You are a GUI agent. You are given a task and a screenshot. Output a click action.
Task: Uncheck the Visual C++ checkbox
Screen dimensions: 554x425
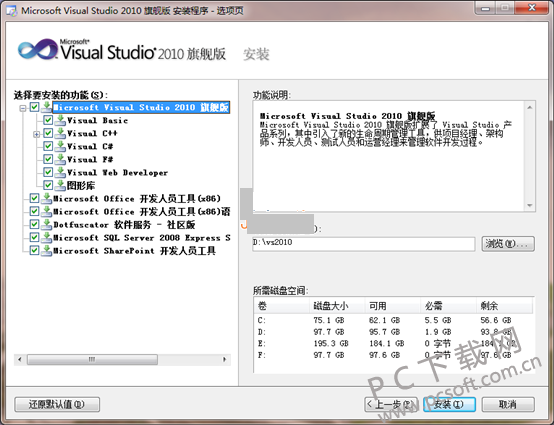48,133
